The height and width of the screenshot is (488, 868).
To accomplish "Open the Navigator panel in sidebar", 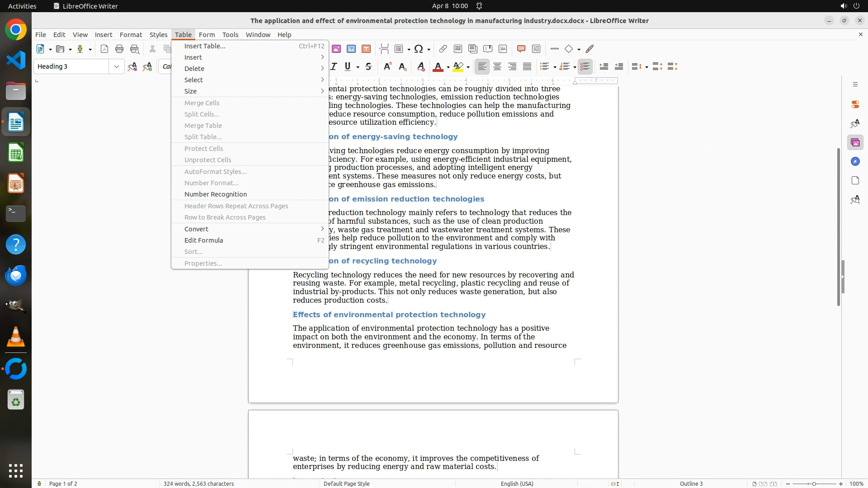I will (x=855, y=162).
